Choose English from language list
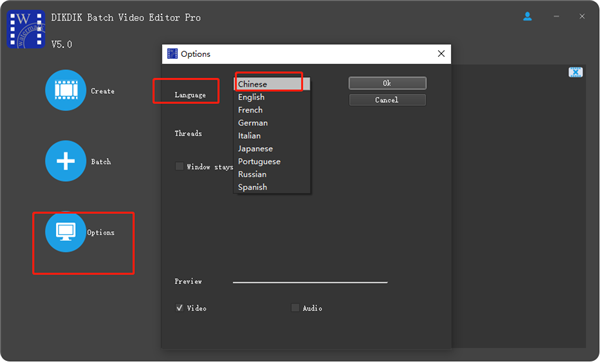 272,97
